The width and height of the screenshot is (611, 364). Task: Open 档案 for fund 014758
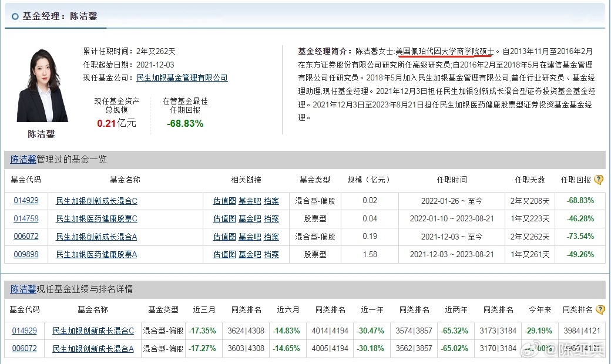(x=271, y=219)
